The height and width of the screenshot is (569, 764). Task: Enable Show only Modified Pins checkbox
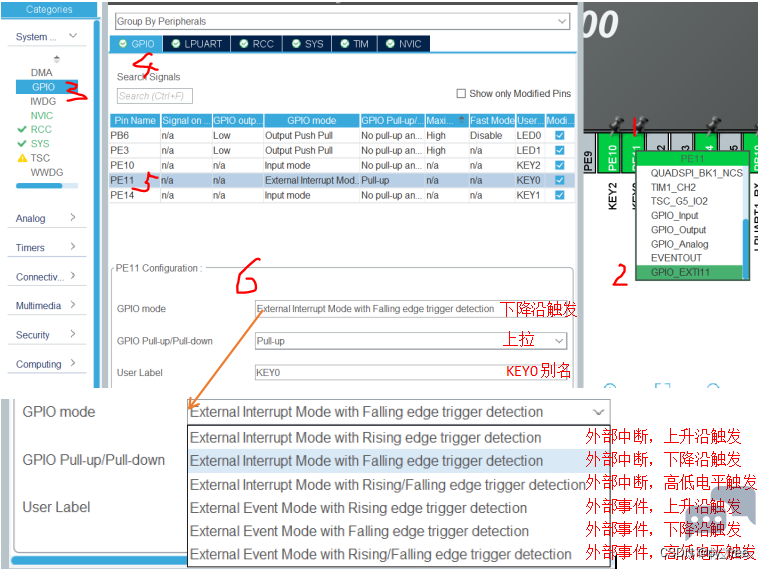click(461, 93)
